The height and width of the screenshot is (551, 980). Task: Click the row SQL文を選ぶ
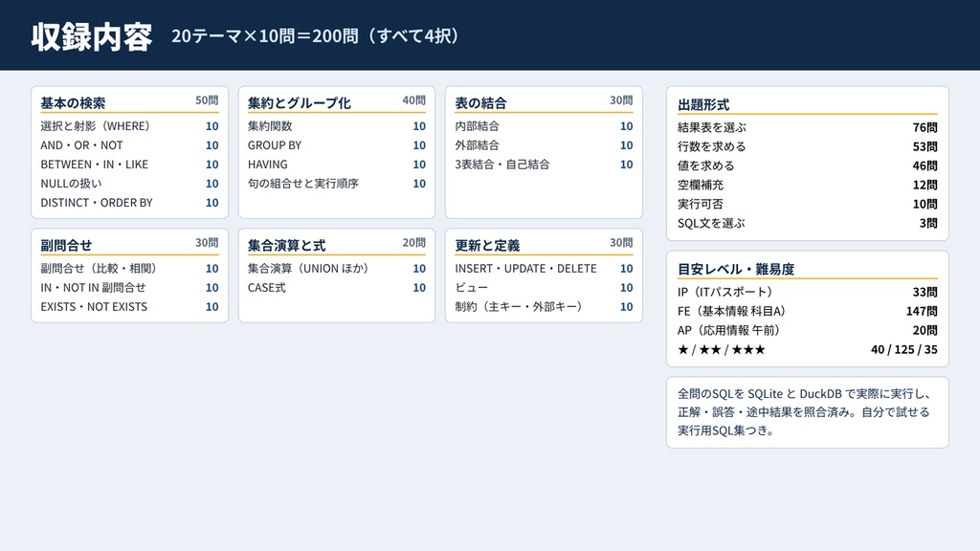[x=808, y=223]
